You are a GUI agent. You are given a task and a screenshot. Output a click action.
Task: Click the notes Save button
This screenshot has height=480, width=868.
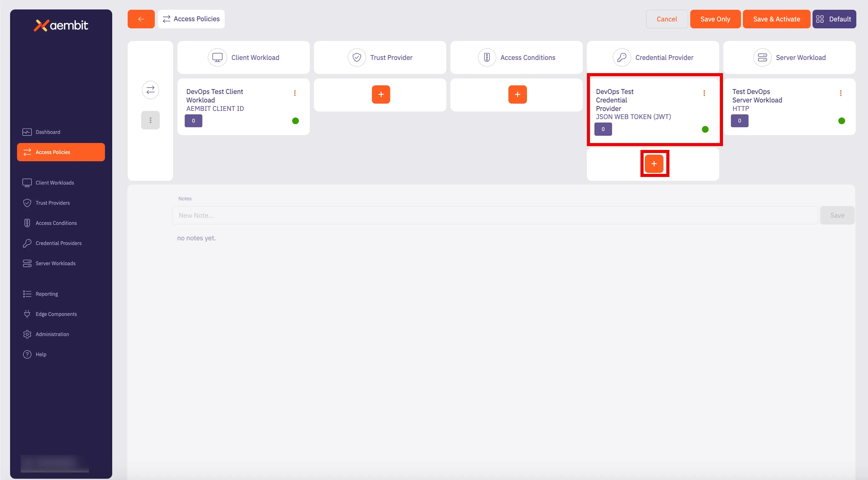click(x=837, y=215)
